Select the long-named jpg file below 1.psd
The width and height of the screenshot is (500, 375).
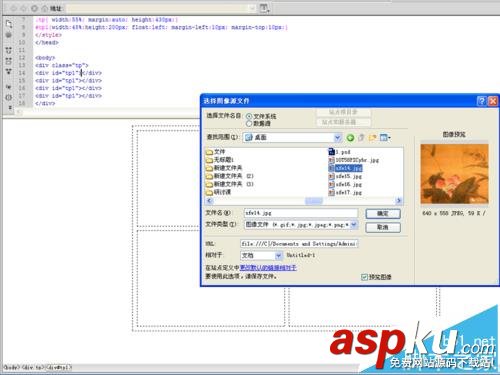[x=354, y=160]
